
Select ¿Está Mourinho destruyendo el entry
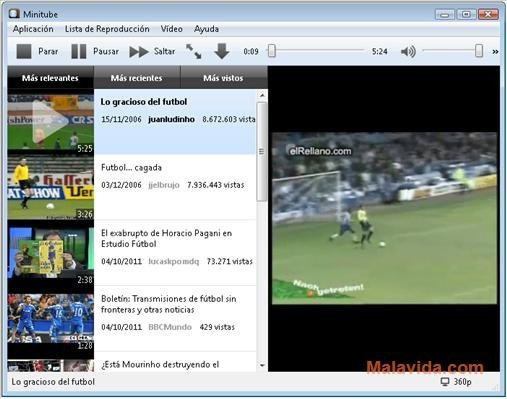pyautogui.click(x=160, y=365)
